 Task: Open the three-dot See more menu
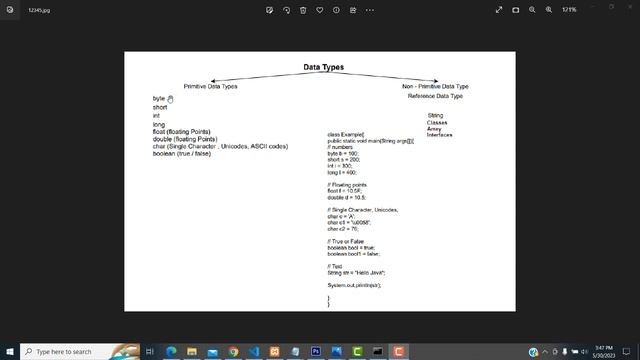370,10
